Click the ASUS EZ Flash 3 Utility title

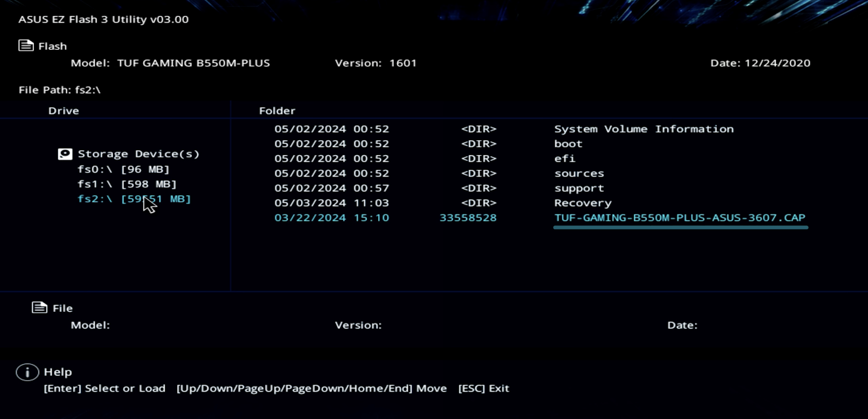103,19
